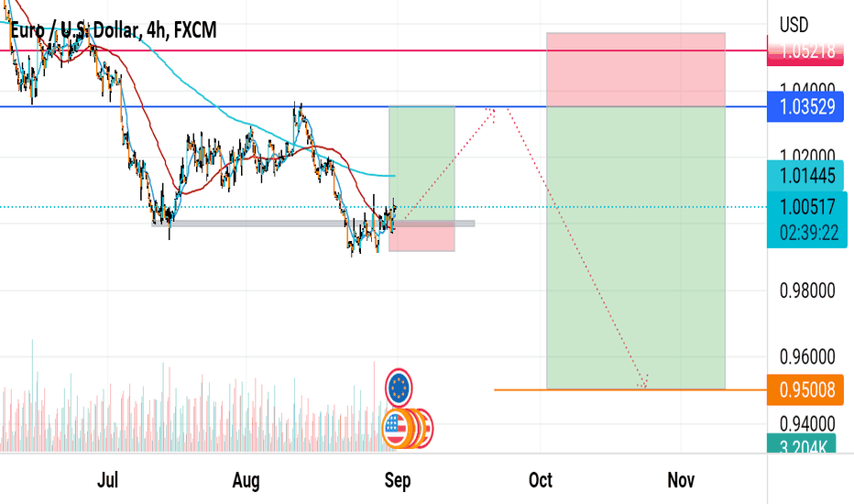Click the Nov label on time axis

[x=681, y=480]
